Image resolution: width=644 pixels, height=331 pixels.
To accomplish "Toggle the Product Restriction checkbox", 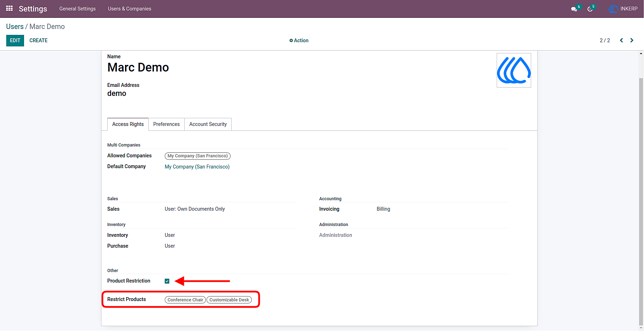I will pyautogui.click(x=167, y=281).
